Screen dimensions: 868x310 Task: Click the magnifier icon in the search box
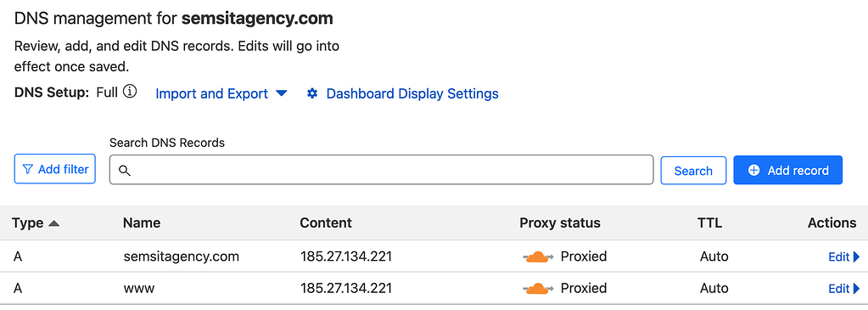point(125,170)
